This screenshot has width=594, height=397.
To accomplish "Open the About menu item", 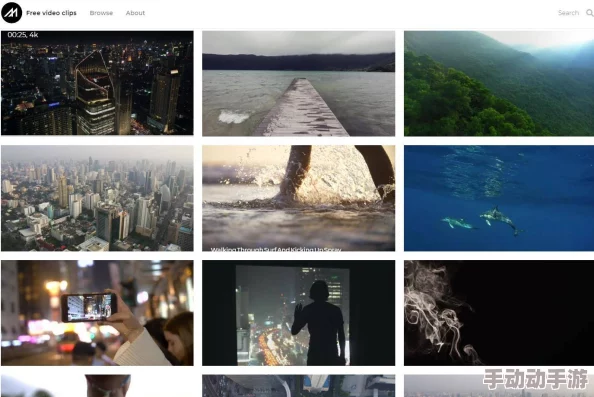I will click(x=135, y=13).
